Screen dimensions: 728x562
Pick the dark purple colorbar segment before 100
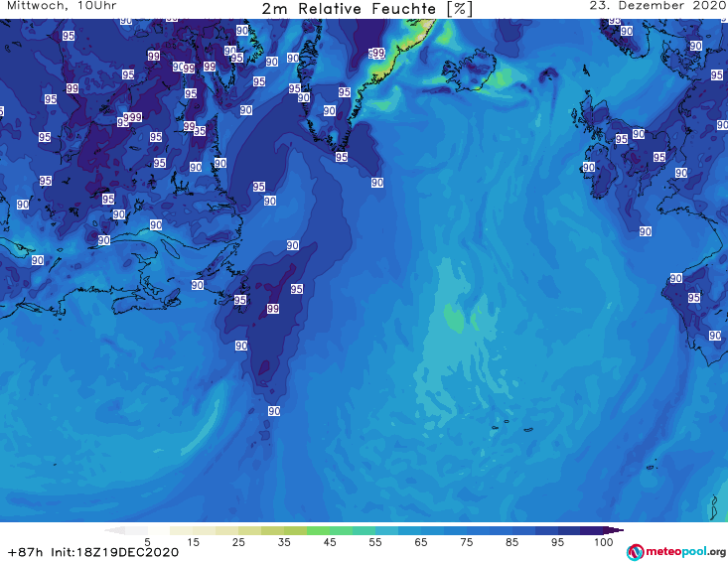[x=592, y=530]
